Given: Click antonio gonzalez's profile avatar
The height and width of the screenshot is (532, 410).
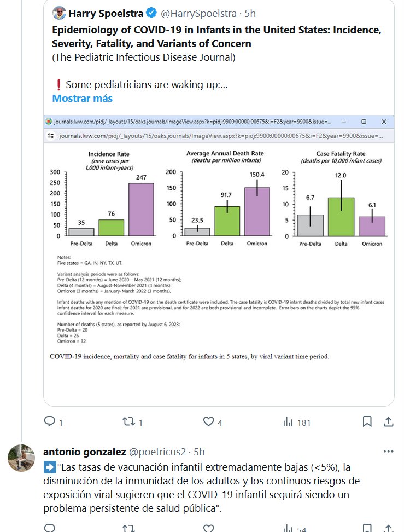Looking at the screenshot, I should pyautogui.click(x=21, y=458).
